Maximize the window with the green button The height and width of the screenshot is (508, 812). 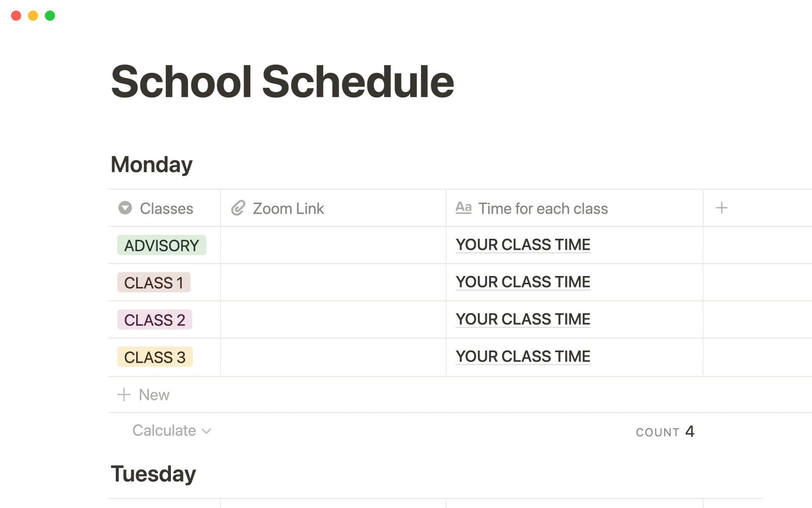click(x=50, y=16)
